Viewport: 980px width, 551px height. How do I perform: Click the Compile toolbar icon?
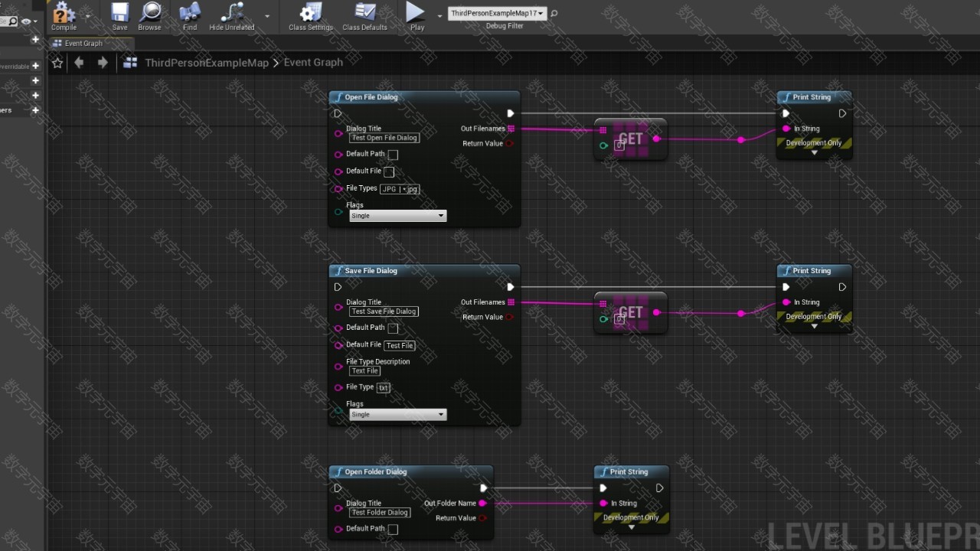63,13
